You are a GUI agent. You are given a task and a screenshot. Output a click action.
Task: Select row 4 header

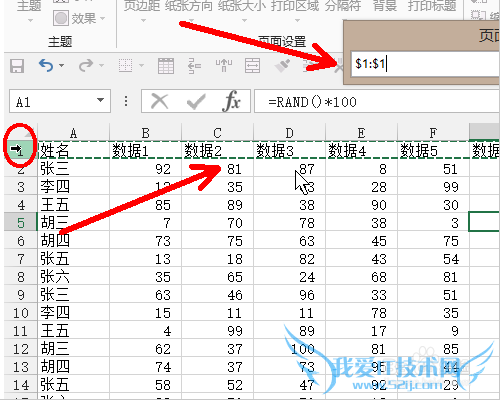click(21, 204)
